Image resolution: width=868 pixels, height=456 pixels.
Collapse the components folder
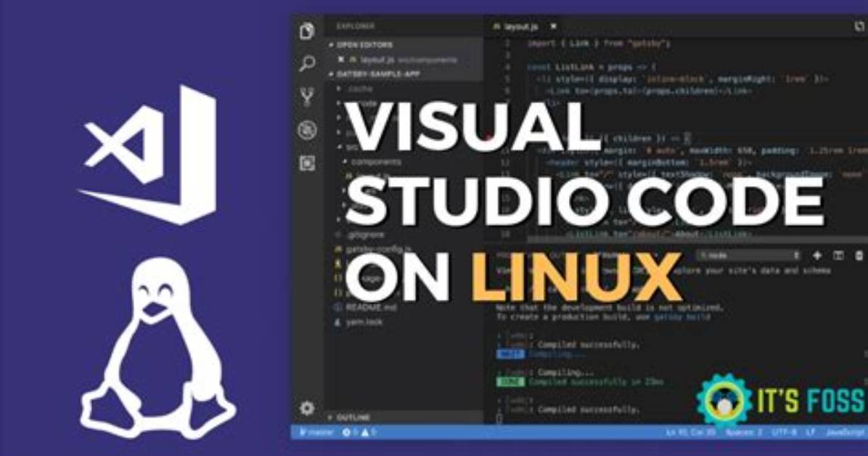[x=372, y=162]
